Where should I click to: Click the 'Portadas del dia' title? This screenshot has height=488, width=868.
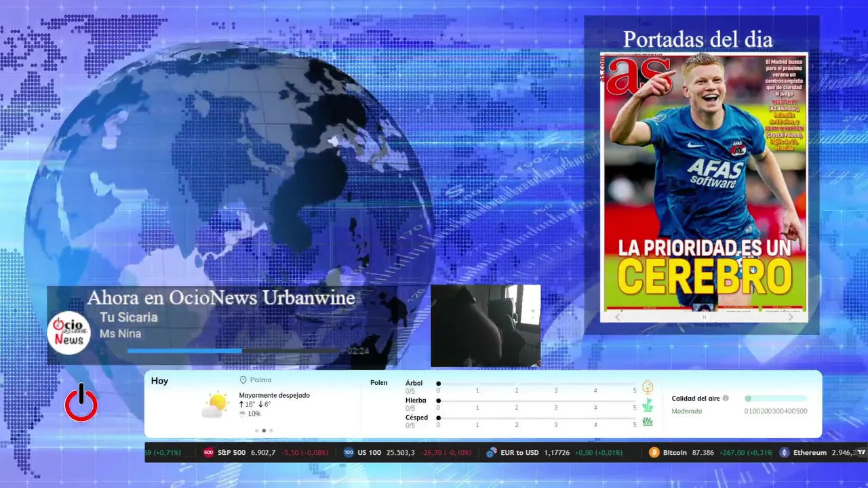tap(698, 39)
